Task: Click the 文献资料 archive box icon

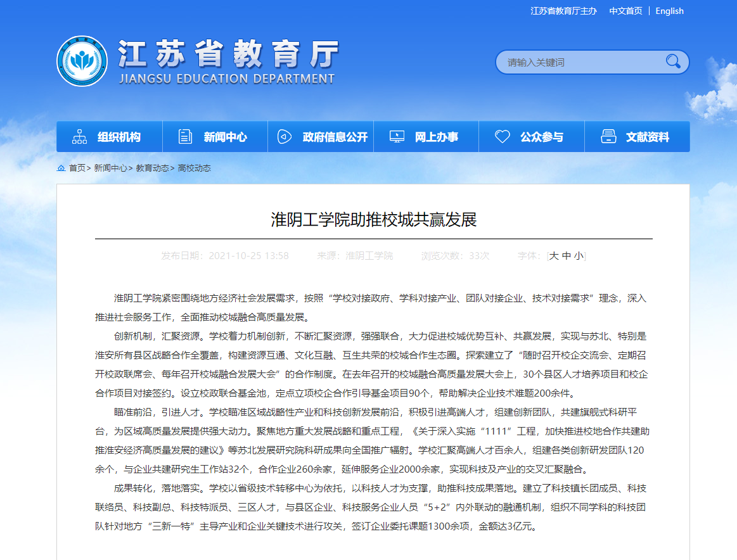Action: [x=608, y=137]
